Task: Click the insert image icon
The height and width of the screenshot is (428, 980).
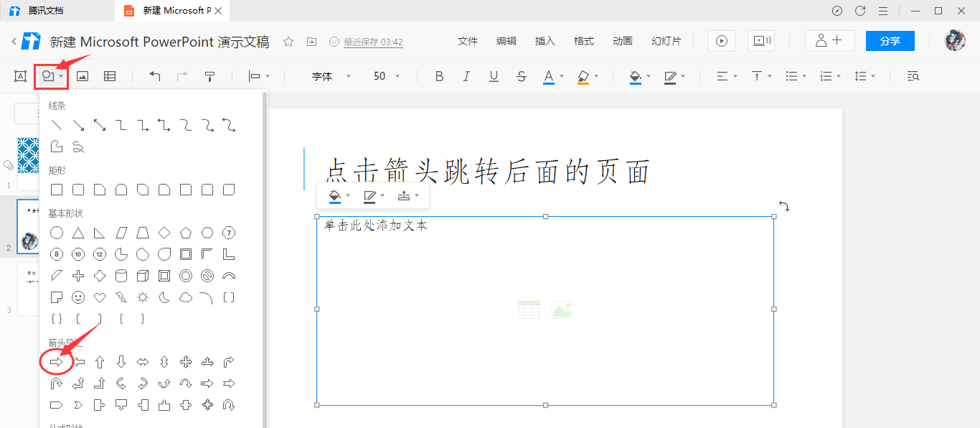Action: (81, 75)
